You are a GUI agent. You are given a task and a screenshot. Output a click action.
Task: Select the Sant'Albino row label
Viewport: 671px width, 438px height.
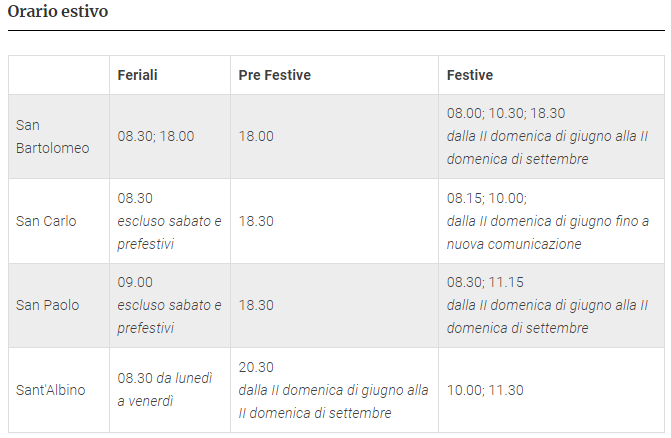point(50,390)
